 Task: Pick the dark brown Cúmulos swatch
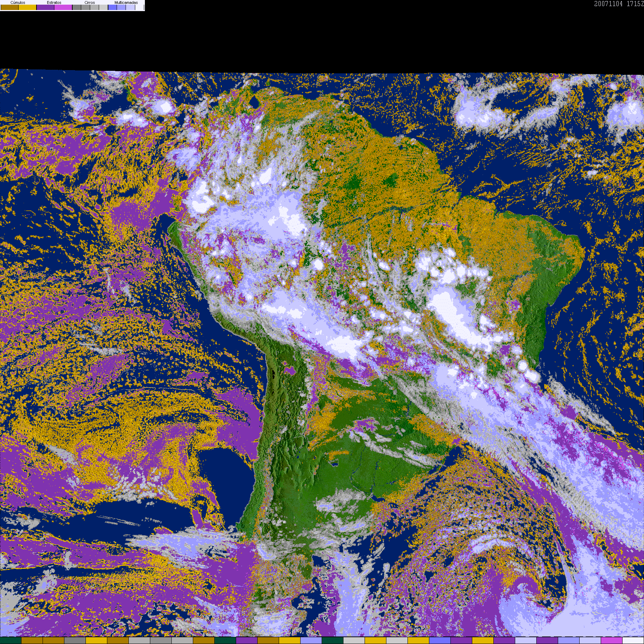(x=10, y=7)
